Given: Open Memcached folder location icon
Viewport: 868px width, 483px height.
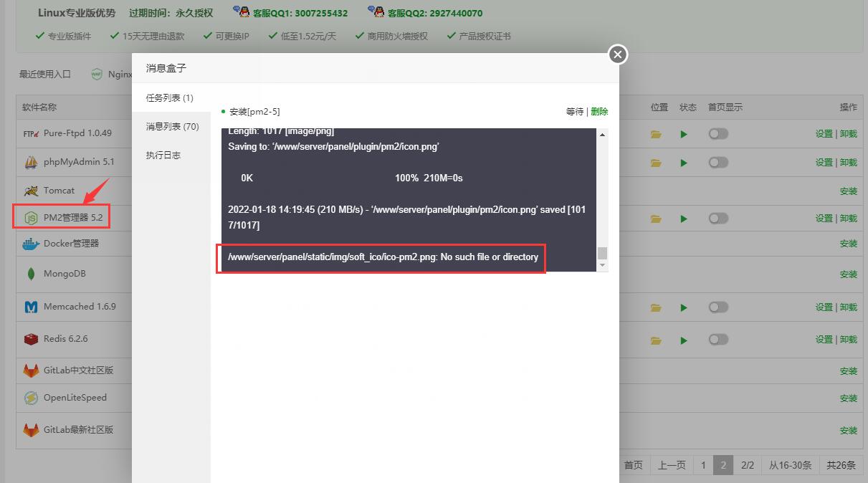Looking at the screenshot, I should pos(656,307).
